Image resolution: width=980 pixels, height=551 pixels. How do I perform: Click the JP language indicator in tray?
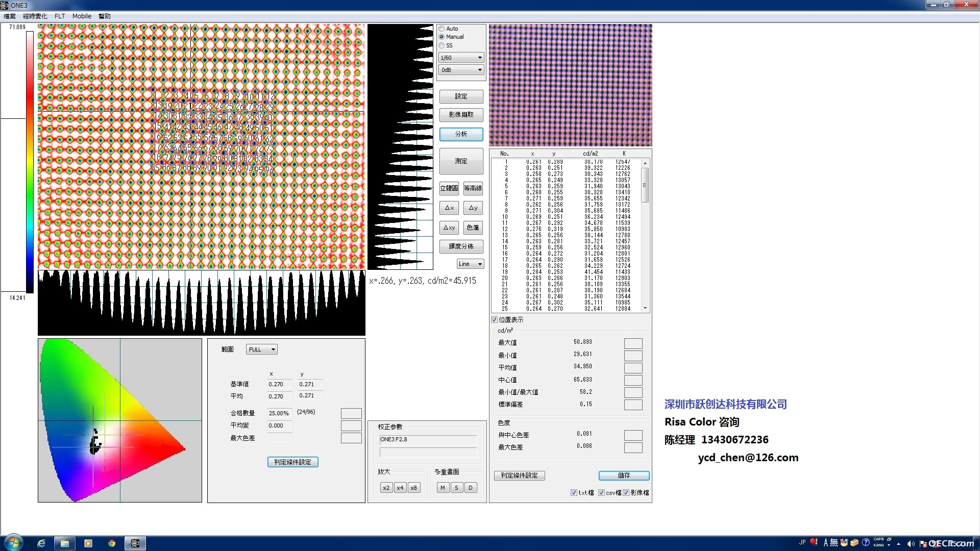802,542
